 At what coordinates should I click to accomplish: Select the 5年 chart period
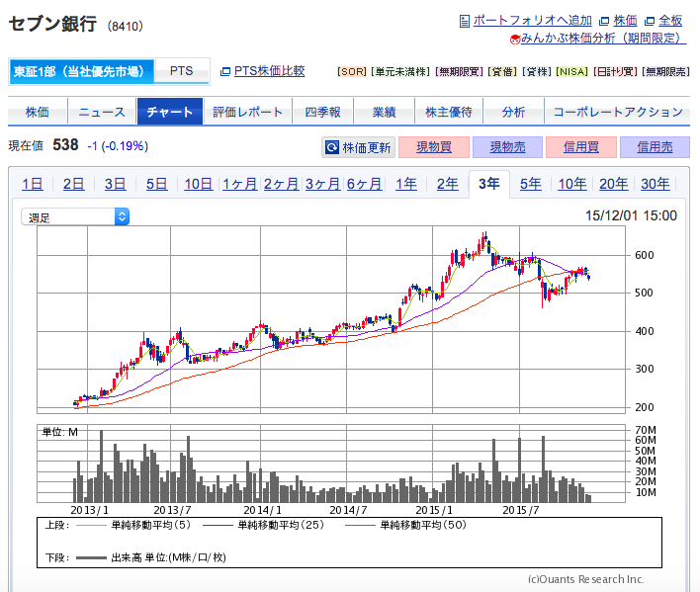pyautogui.click(x=531, y=184)
